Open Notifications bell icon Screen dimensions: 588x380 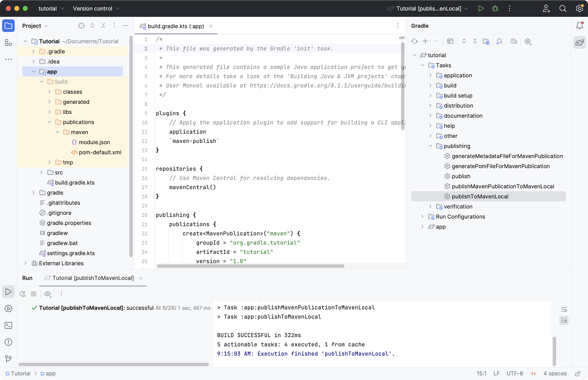(x=579, y=26)
